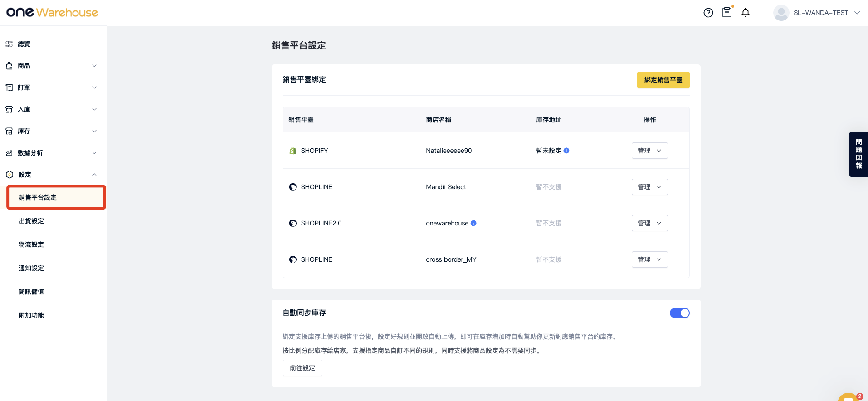Viewport: 868px width, 401px height.
Task: Open 管理 dropdown for cross border_MY row
Action: (x=649, y=259)
